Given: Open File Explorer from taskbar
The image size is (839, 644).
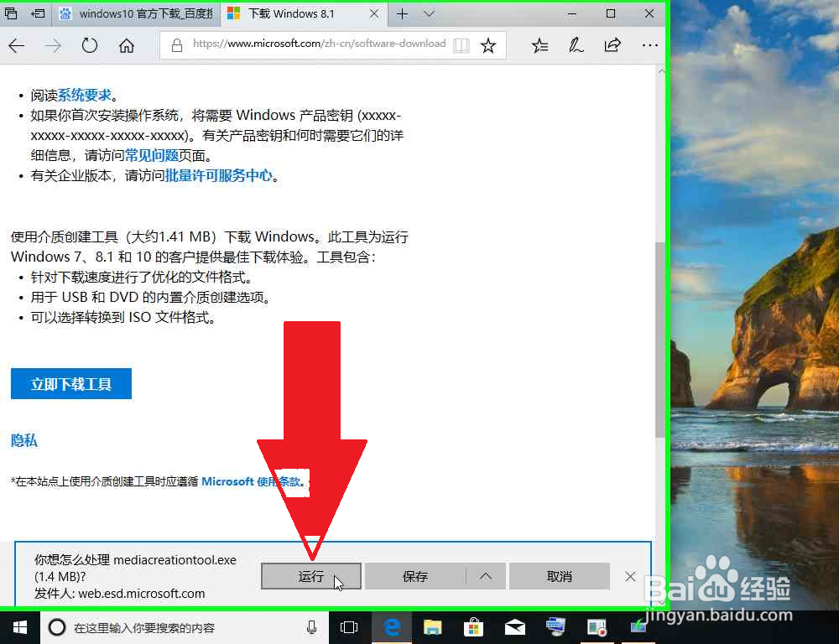Looking at the screenshot, I should [x=433, y=627].
